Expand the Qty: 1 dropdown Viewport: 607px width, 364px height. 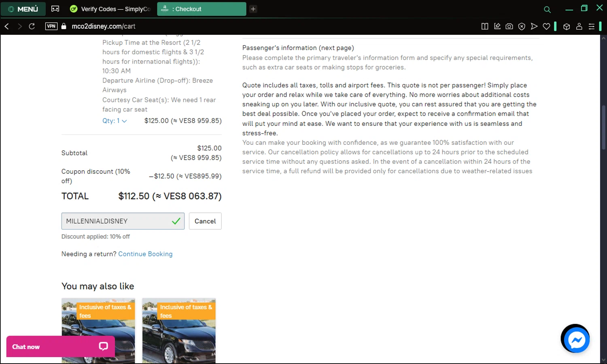click(x=115, y=121)
